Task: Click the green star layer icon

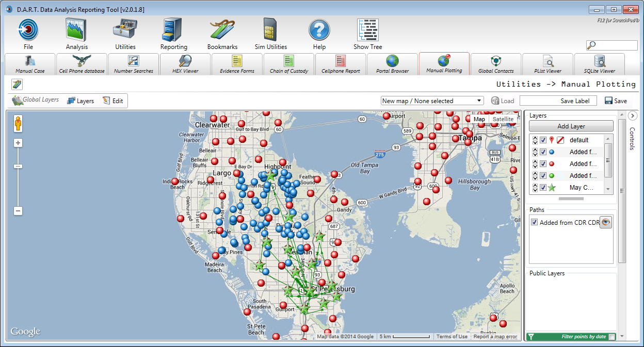Action: (552, 187)
